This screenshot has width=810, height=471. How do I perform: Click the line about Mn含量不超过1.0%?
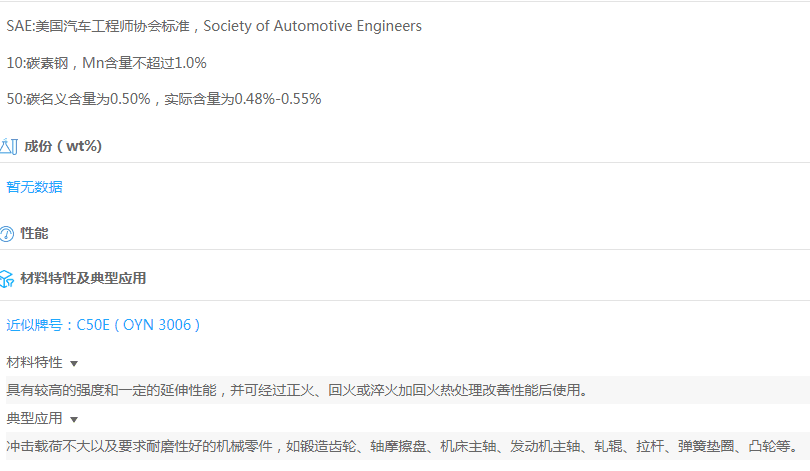[x=107, y=63]
